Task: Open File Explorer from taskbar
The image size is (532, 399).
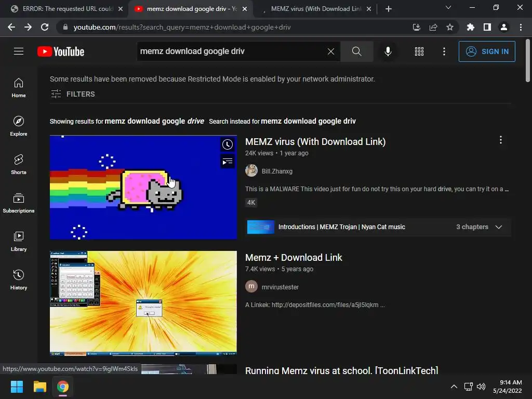Action: pos(39,387)
